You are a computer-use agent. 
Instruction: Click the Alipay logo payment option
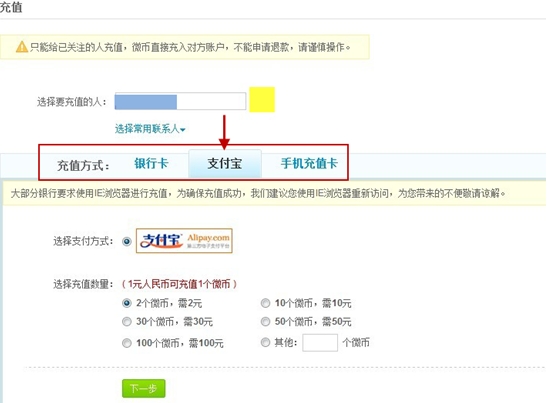coord(184,241)
